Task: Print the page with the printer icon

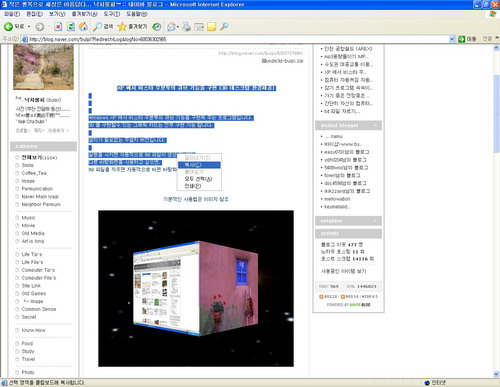Action: [x=187, y=27]
